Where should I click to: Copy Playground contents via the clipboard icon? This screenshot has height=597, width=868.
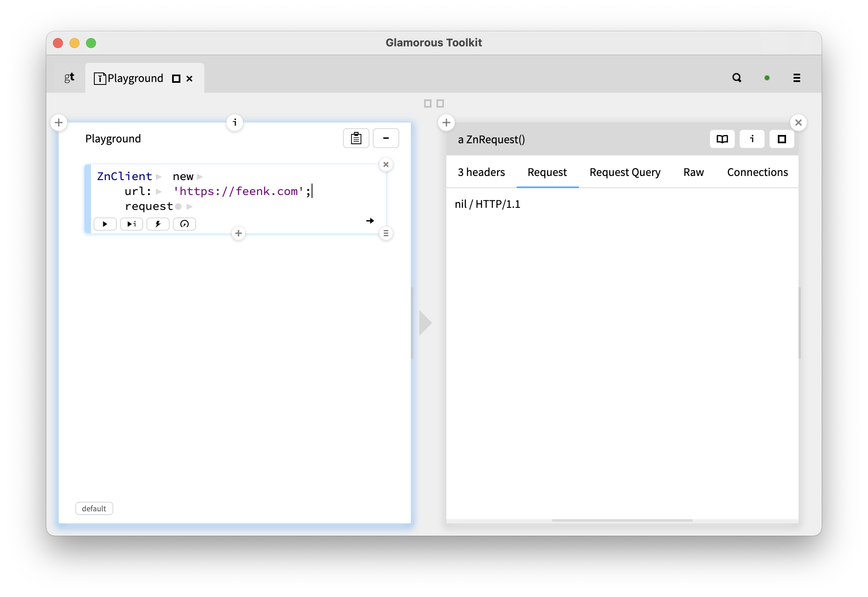point(355,138)
